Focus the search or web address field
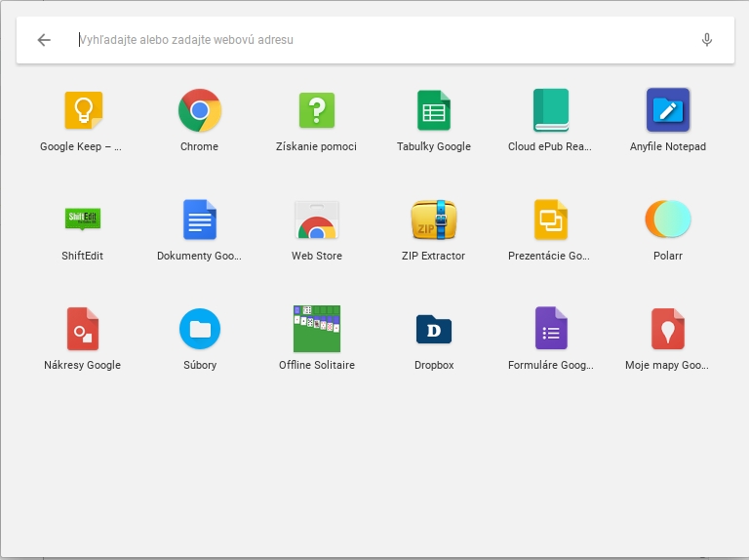749x560 pixels. (x=380, y=40)
